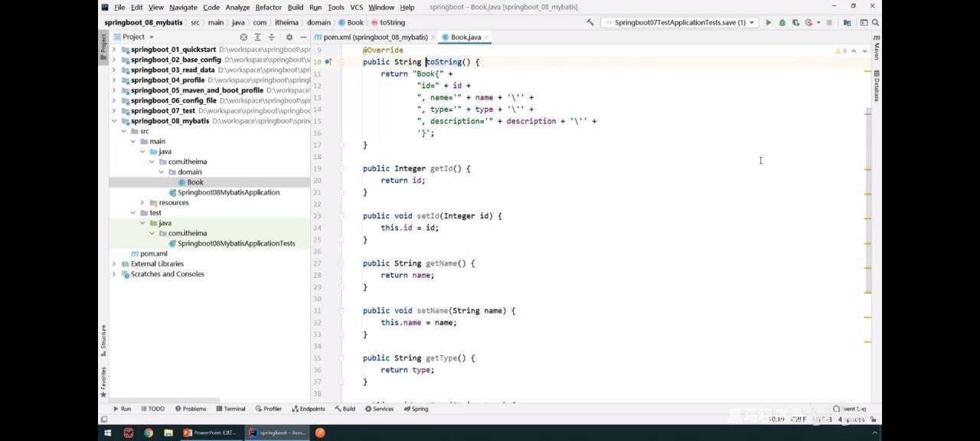Select the Book class in project tree
The height and width of the screenshot is (441, 980).
click(x=191, y=182)
